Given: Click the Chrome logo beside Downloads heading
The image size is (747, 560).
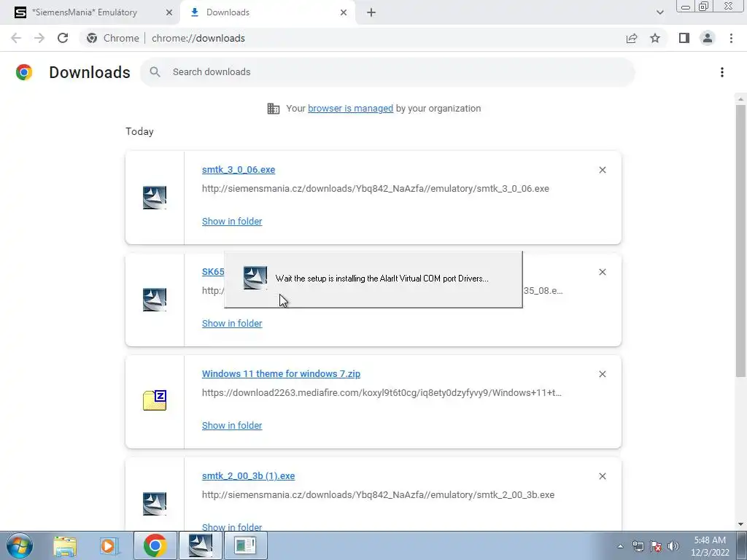Looking at the screenshot, I should (24, 72).
